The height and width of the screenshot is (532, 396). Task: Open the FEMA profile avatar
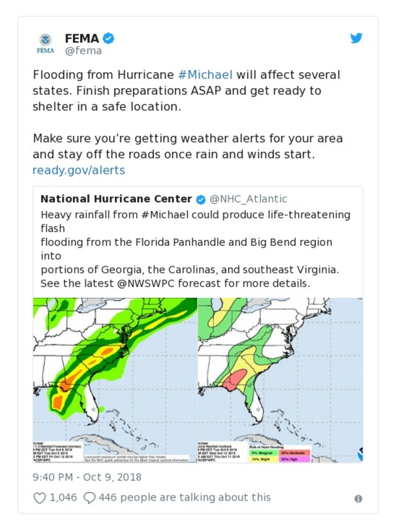(x=46, y=43)
